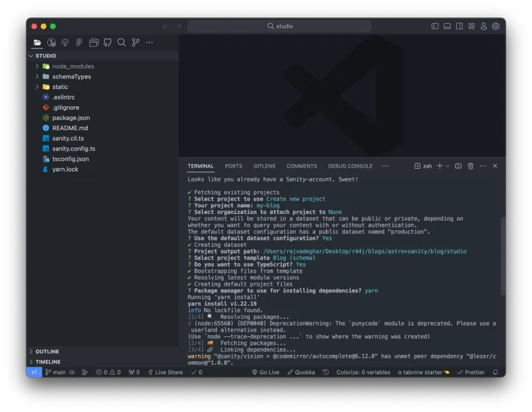Image resolution: width=532 pixels, height=412 pixels.
Task: Kill terminal with the trash icon
Action: click(470, 166)
